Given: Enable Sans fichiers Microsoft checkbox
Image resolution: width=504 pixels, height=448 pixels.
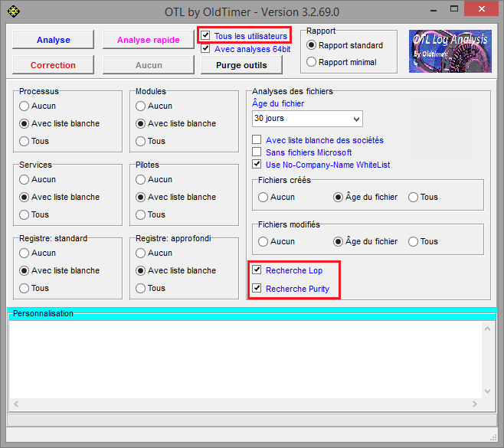Looking at the screenshot, I should click(x=257, y=152).
